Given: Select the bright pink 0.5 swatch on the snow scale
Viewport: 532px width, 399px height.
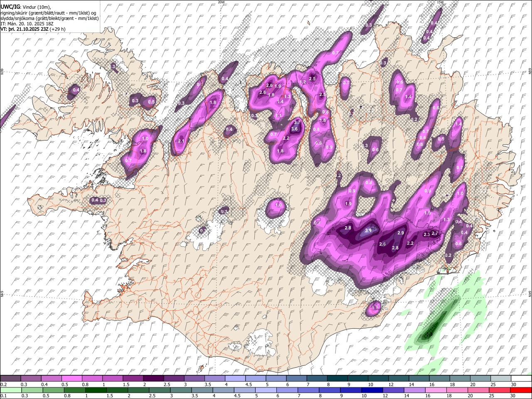Looking at the screenshot, I should coord(71,378).
